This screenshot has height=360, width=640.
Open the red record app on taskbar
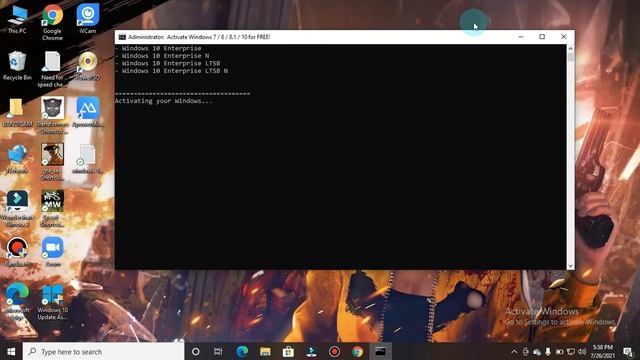coord(334,351)
